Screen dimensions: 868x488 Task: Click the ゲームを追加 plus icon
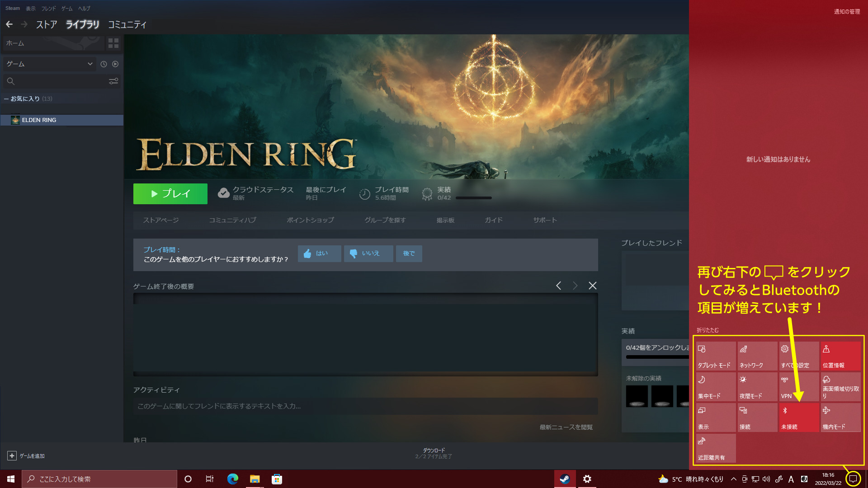tap(12, 456)
